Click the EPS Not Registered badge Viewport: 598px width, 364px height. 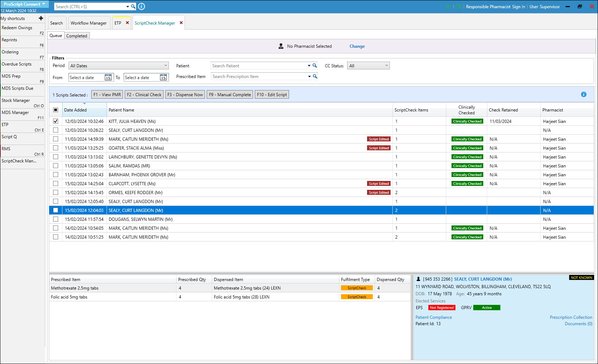point(442,307)
